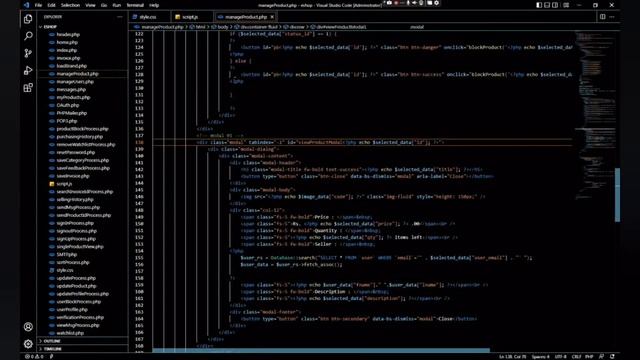Open the View menu
640x360 pixels.
click(x=90, y=5)
